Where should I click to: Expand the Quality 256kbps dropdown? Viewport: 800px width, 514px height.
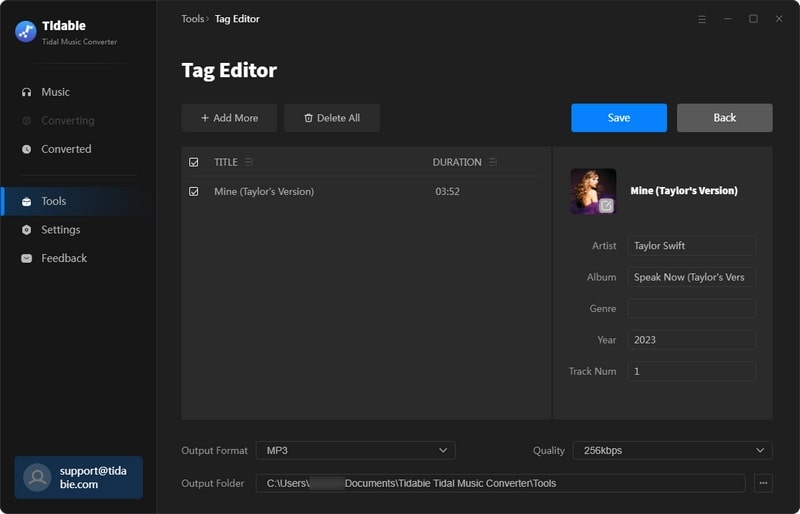coord(672,450)
